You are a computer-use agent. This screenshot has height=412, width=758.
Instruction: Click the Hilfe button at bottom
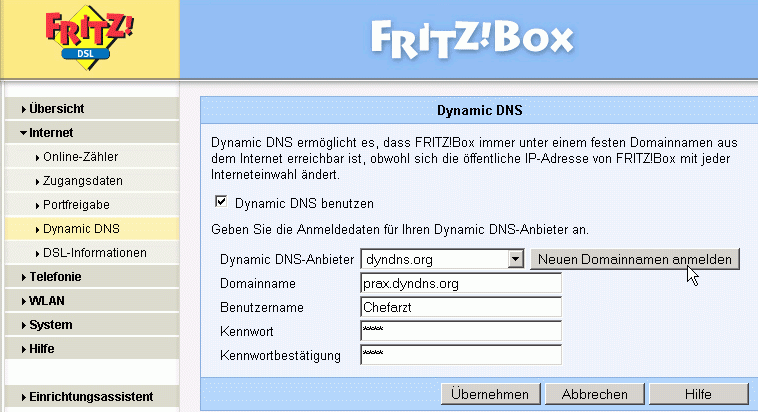pyautogui.click(x=699, y=394)
